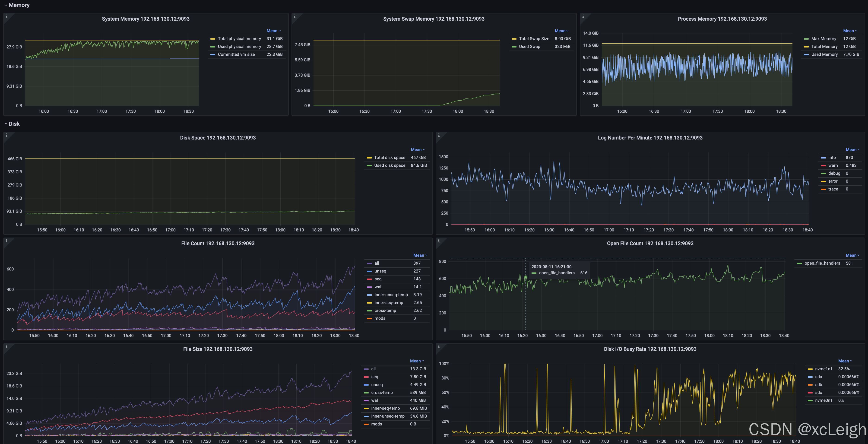Toggle 'nvme1n1' series in Disk I/O legend

pos(824,369)
